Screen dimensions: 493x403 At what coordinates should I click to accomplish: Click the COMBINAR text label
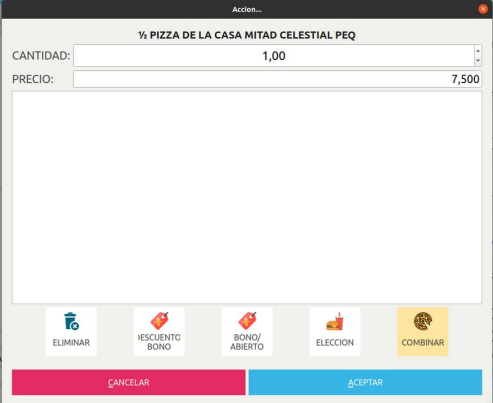coord(423,342)
